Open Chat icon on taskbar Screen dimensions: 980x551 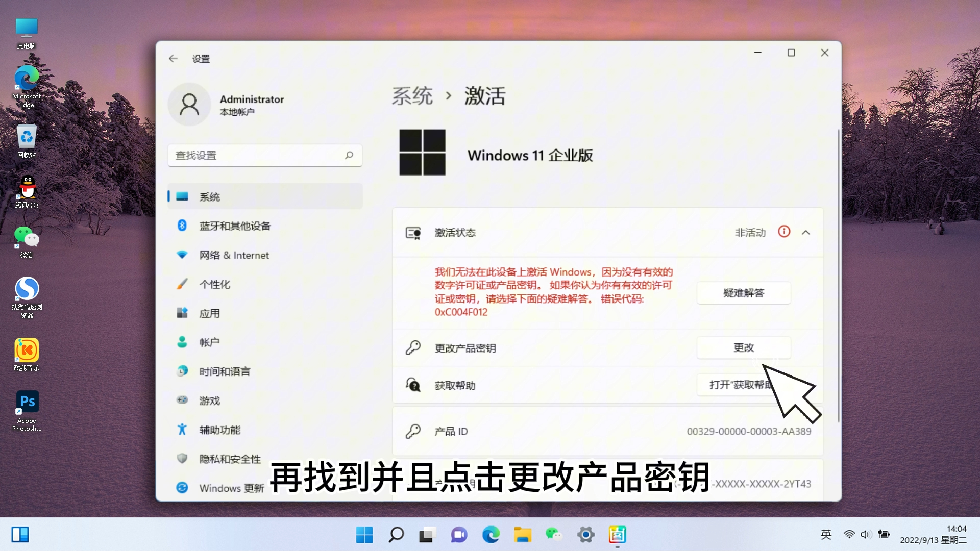[459, 535]
